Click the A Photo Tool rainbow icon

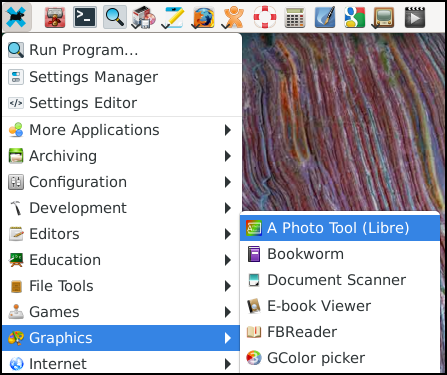(254, 228)
